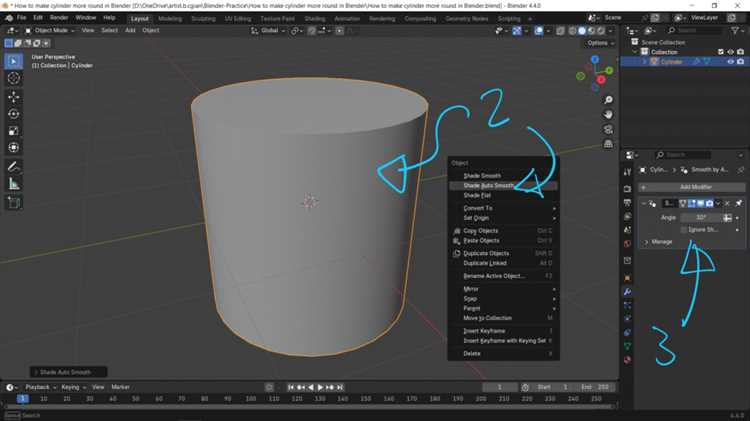750x421 pixels.
Task: Hide the Cylinder object with its eye icon
Action: coord(730,62)
